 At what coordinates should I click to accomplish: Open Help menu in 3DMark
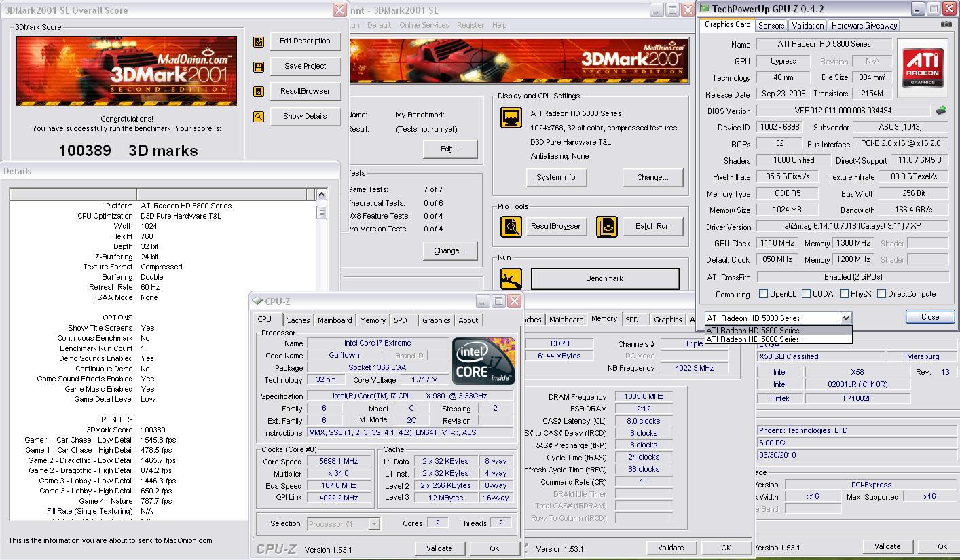pos(499,25)
